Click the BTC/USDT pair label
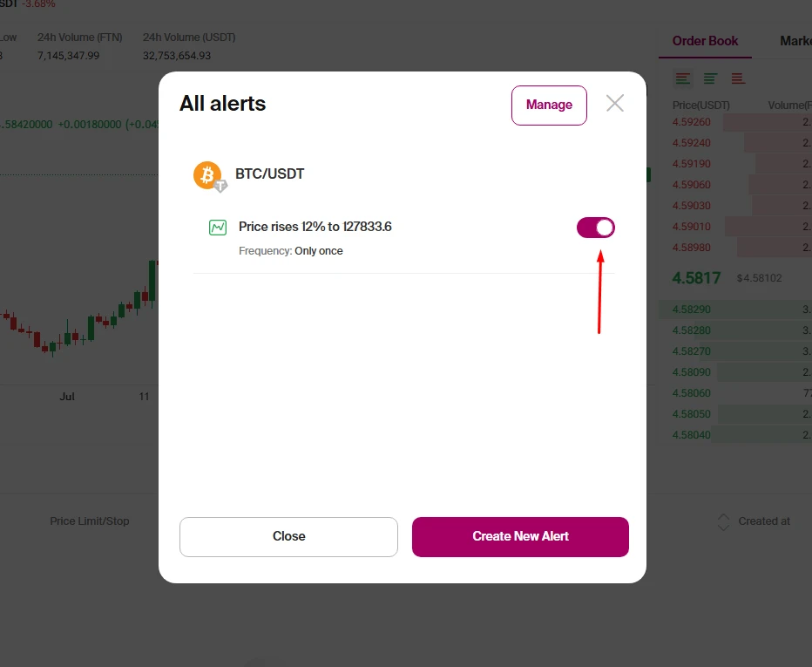Screen dimensions: 812x667 270,174
